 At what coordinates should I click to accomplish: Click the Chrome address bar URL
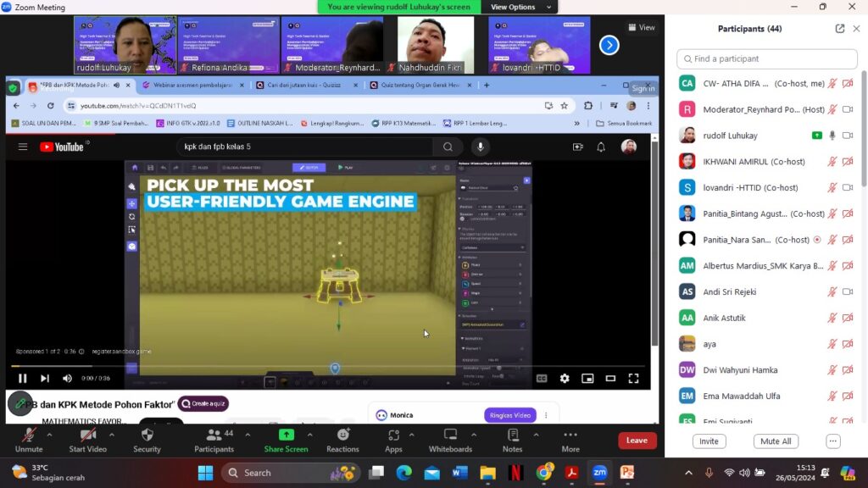[x=138, y=106]
